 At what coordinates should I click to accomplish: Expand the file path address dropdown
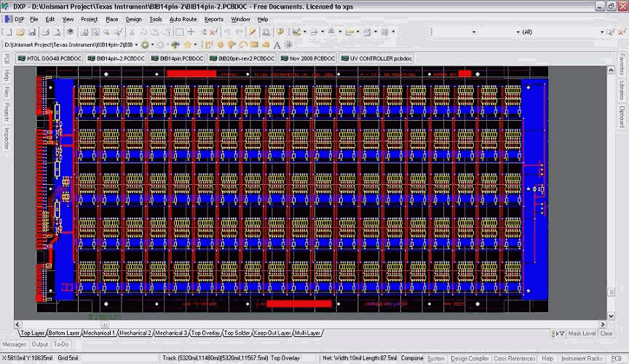[x=138, y=45]
